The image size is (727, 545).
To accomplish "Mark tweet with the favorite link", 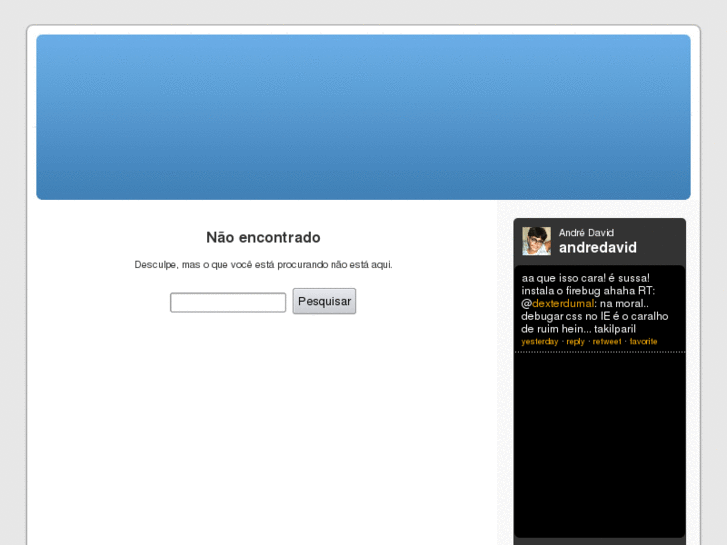I will (643, 341).
